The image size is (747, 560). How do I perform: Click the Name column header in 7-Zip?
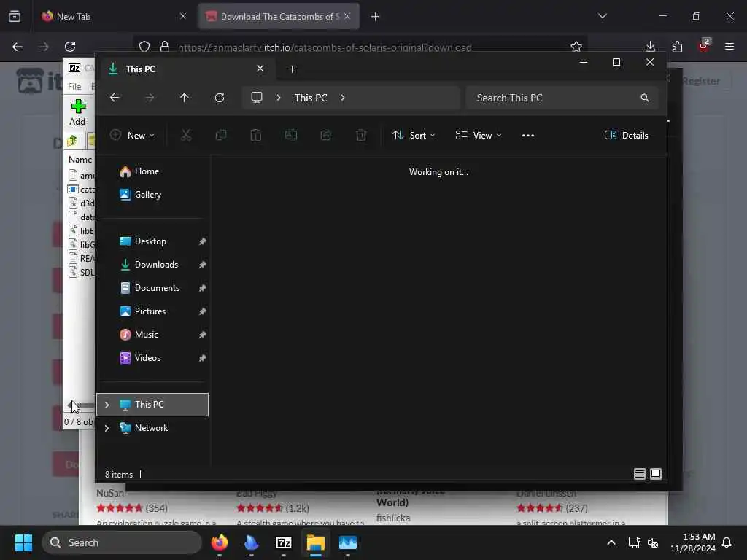(80, 160)
